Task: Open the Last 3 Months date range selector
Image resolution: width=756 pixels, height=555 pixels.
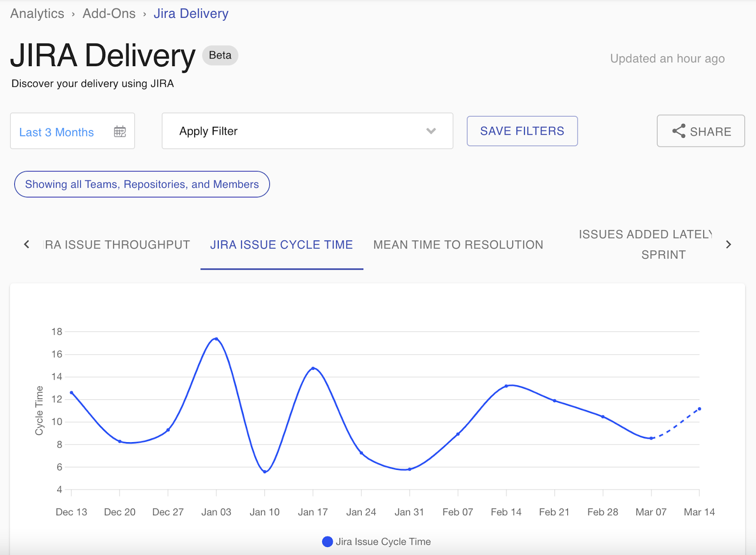Action: click(x=56, y=132)
